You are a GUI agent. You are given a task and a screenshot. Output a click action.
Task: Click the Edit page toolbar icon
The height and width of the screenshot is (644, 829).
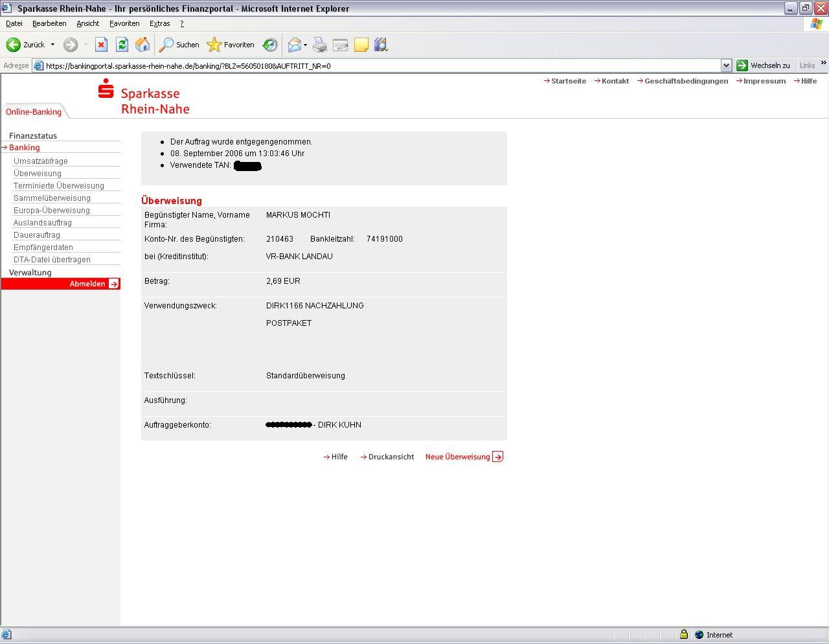click(340, 45)
